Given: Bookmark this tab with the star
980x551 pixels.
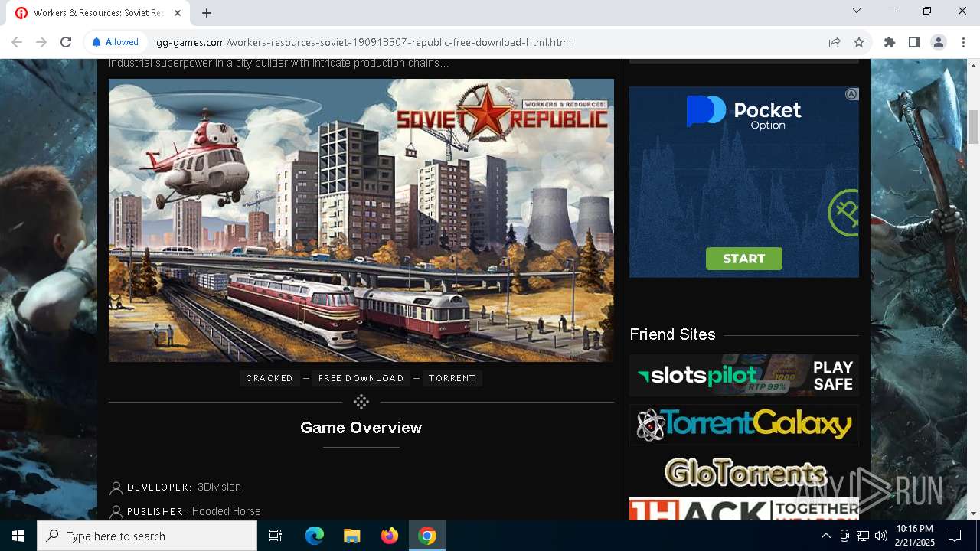Looking at the screenshot, I should (x=859, y=42).
